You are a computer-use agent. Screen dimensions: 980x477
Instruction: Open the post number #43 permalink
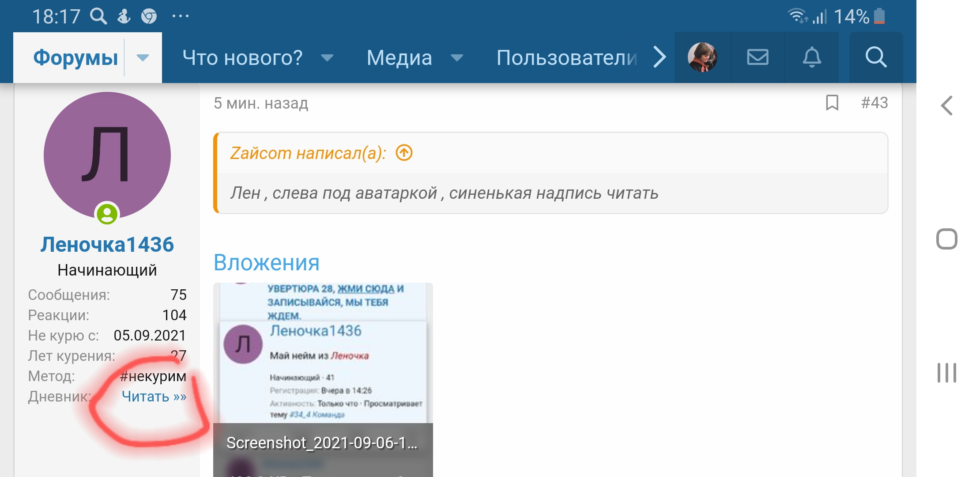(x=874, y=103)
